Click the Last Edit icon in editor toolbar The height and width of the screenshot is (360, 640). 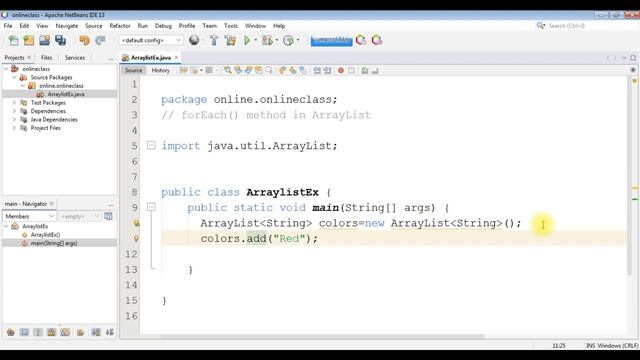(183, 70)
